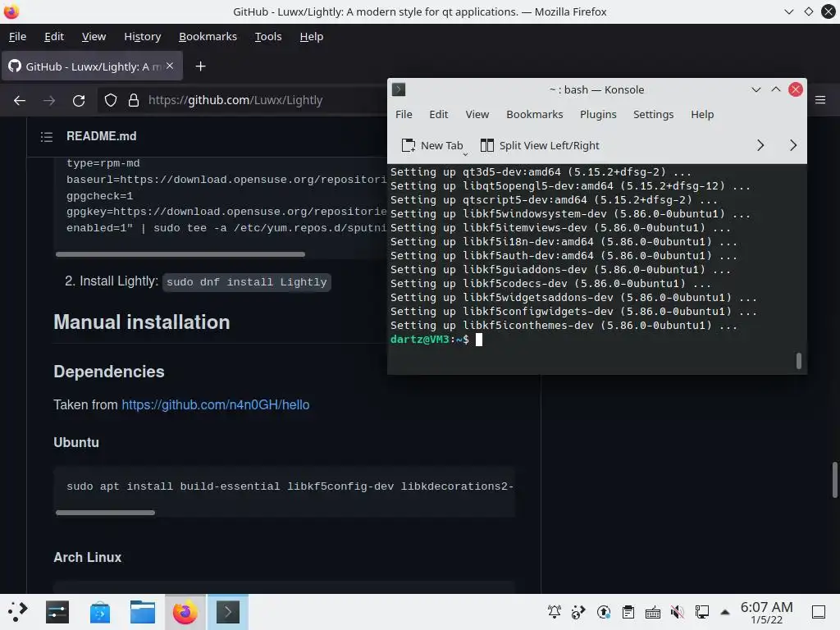Switch to Firefox in the taskbar
Screen dimensions: 840x630
(185, 612)
